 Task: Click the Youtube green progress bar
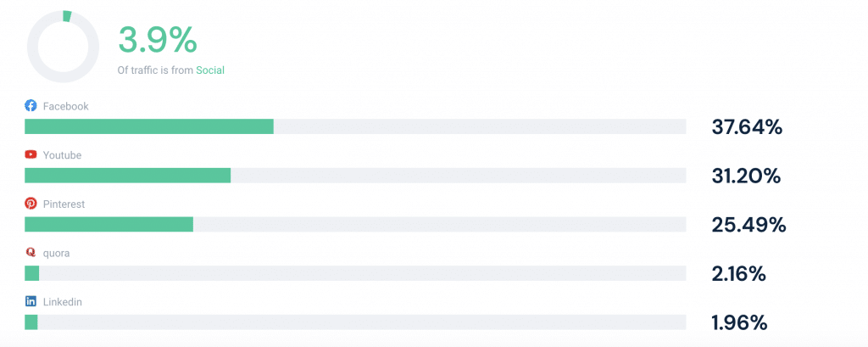[x=128, y=175]
